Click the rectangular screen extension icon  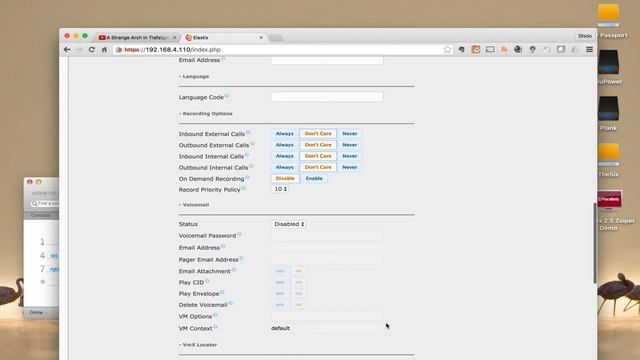pos(490,49)
